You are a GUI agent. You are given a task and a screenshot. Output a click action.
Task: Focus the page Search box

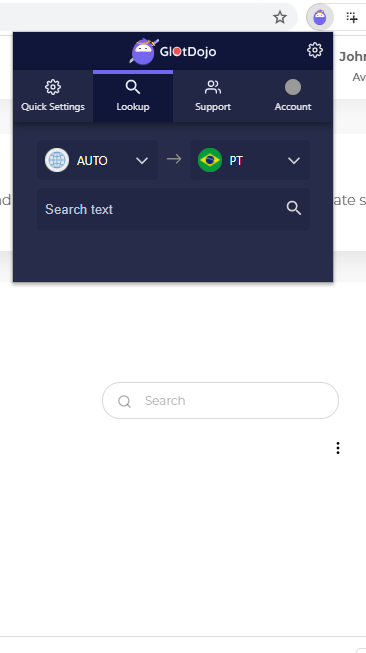coord(220,401)
